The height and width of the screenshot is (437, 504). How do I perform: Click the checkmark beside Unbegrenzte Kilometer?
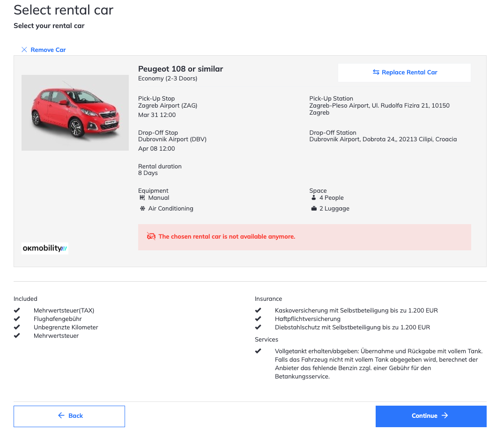coord(17,327)
